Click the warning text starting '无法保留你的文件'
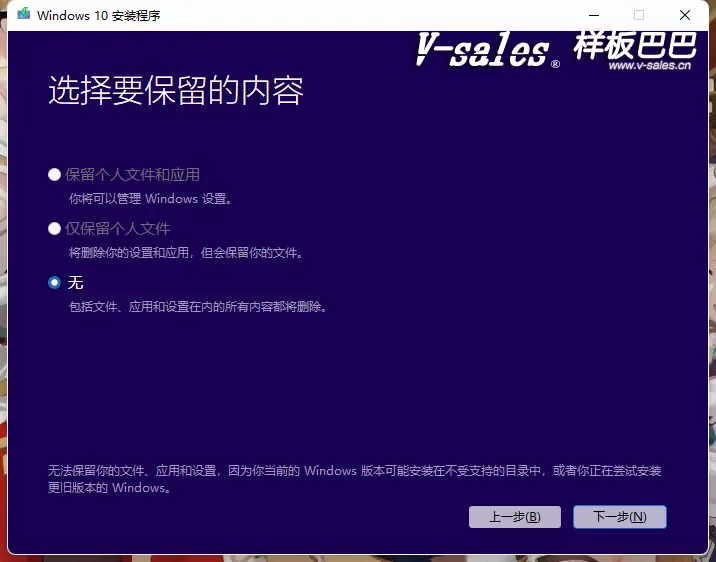The image size is (716, 562). [354, 479]
